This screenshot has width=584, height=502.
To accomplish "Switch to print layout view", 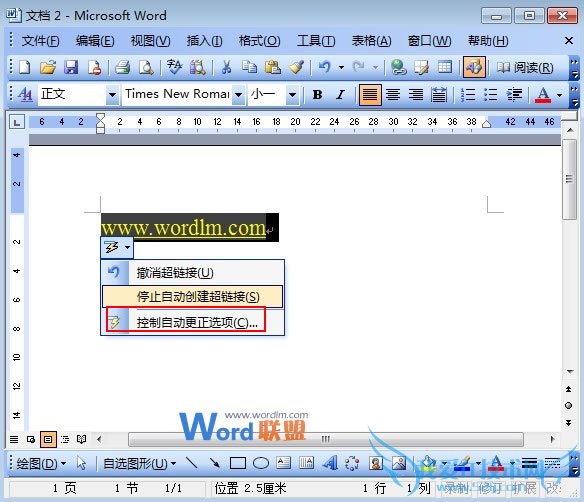I will 48,439.
